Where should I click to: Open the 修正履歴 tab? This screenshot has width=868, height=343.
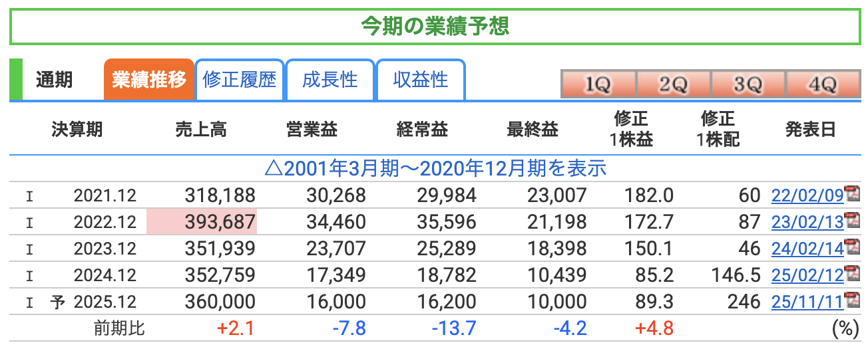coord(240,80)
